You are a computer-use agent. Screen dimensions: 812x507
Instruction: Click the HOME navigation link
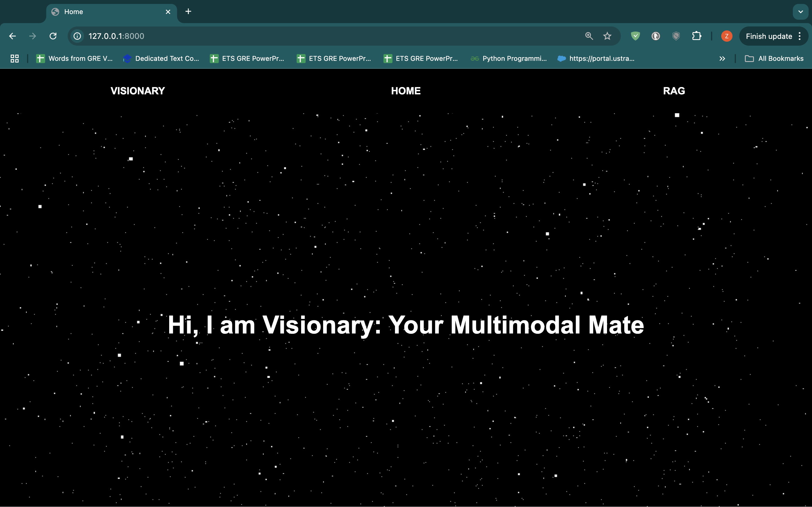tap(406, 91)
